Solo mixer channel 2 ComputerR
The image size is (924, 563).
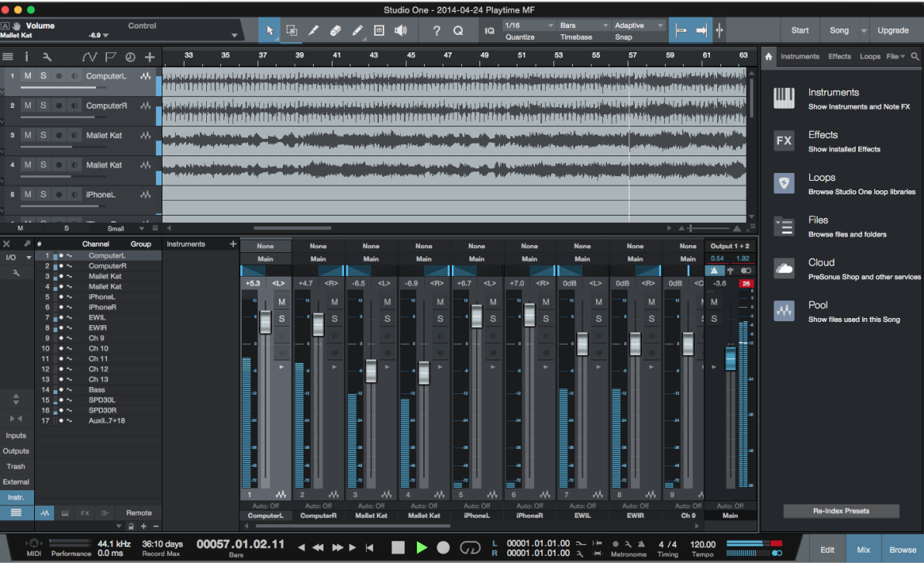(x=334, y=318)
